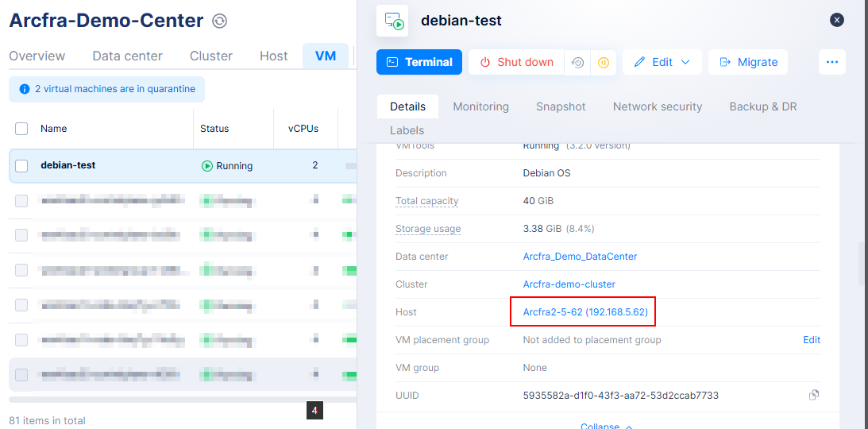Check the debian-test row checkbox

click(21, 166)
